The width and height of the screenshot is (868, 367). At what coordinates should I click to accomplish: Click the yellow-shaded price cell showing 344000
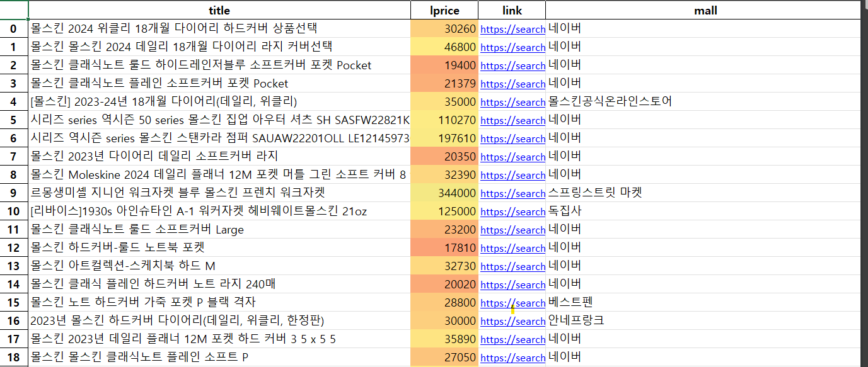tap(444, 193)
